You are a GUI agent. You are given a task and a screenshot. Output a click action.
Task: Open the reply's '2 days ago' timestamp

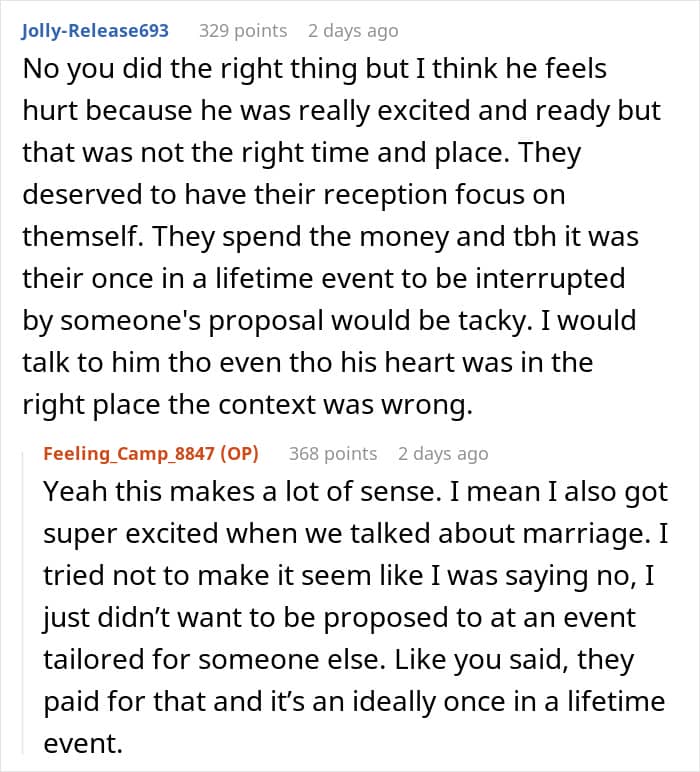tap(443, 453)
